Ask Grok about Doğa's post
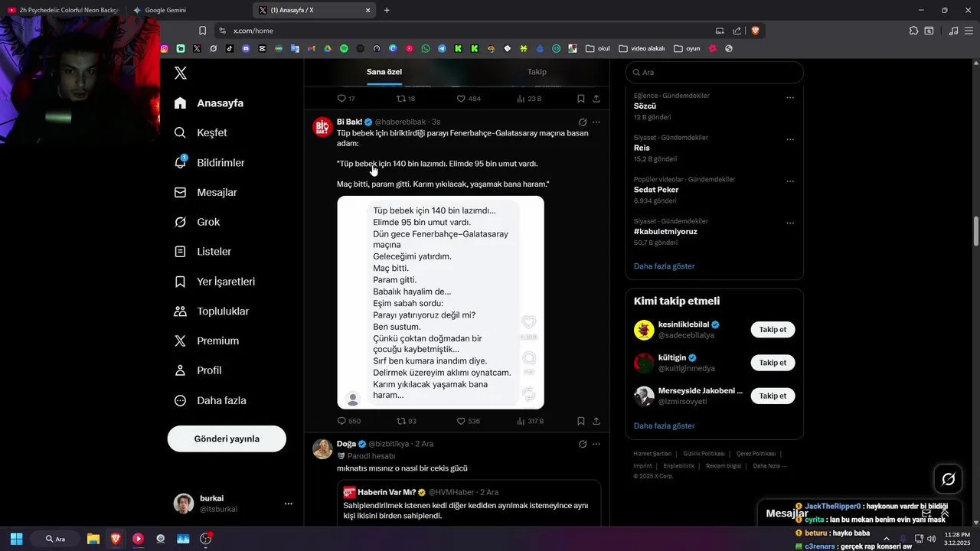Image resolution: width=980 pixels, height=551 pixels. click(583, 444)
